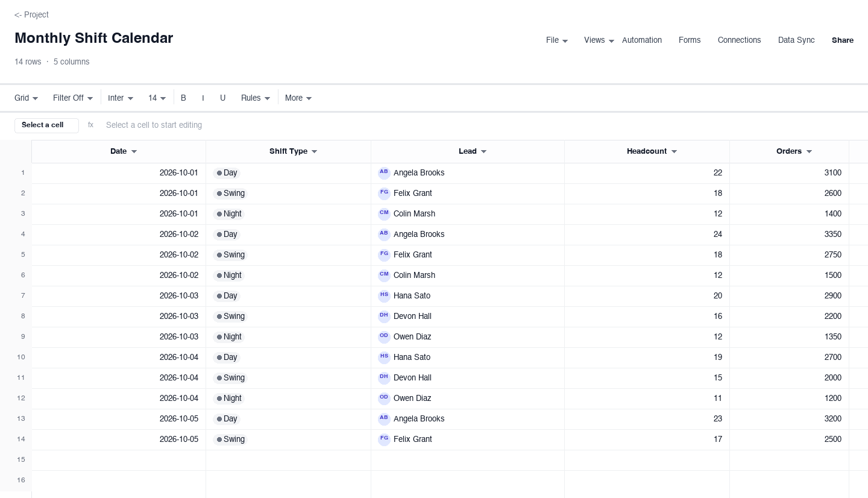Select Orders cell with value 2900
The image size is (868, 498).
pyautogui.click(x=789, y=296)
